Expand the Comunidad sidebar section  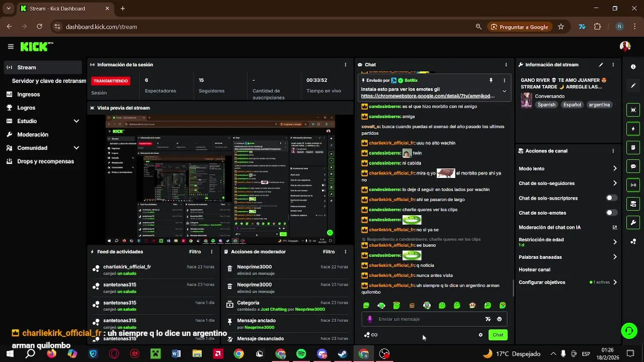click(76, 148)
